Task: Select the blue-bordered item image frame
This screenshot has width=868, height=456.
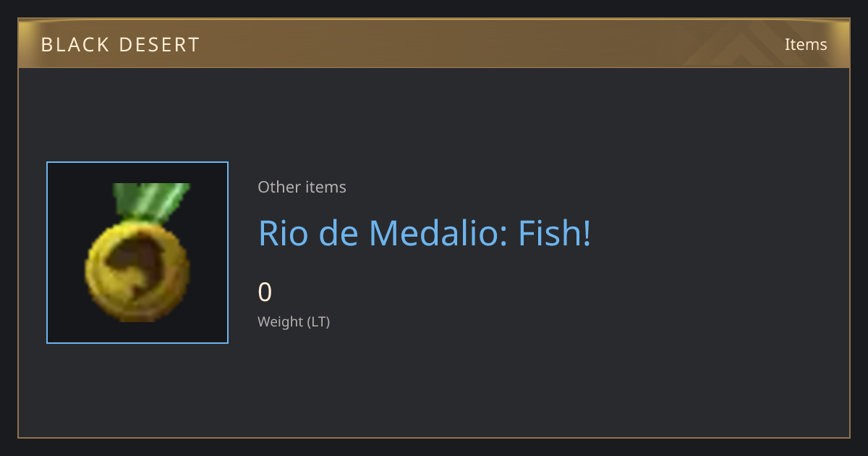Action: pos(137,253)
